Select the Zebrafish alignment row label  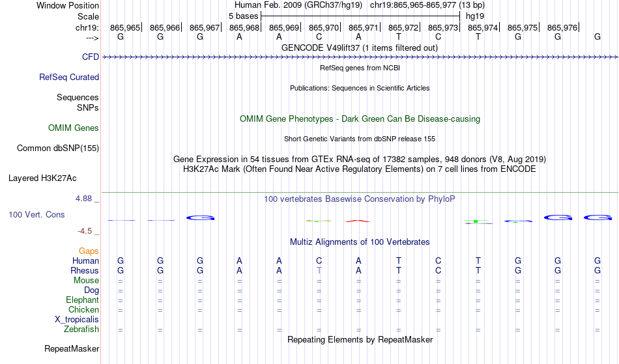click(x=81, y=329)
